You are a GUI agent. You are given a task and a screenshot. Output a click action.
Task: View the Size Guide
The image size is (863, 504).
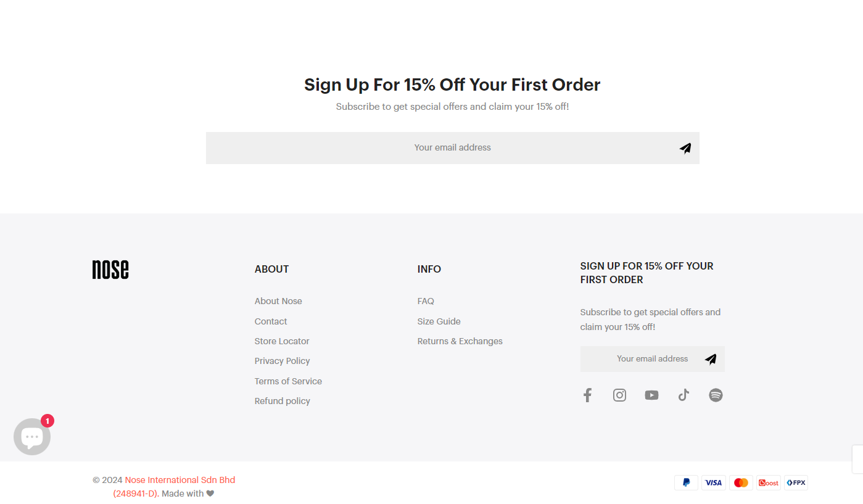coord(439,321)
